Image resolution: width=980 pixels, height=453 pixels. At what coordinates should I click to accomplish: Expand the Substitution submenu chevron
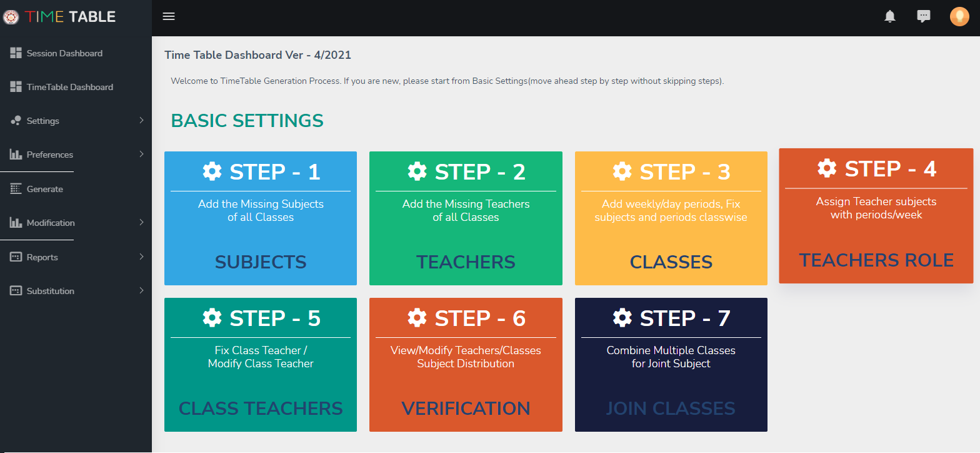[x=142, y=290]
